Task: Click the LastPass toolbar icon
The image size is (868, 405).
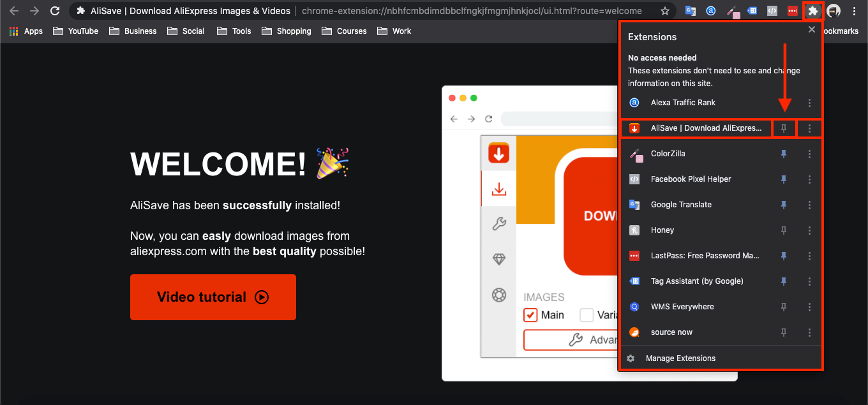Action: [x=792, y=11]
